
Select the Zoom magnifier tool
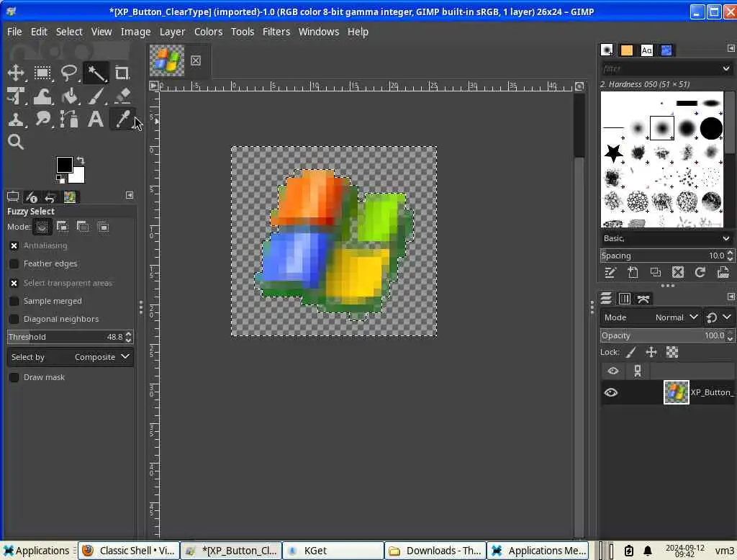pyautogui.click(x=16, y=142)
